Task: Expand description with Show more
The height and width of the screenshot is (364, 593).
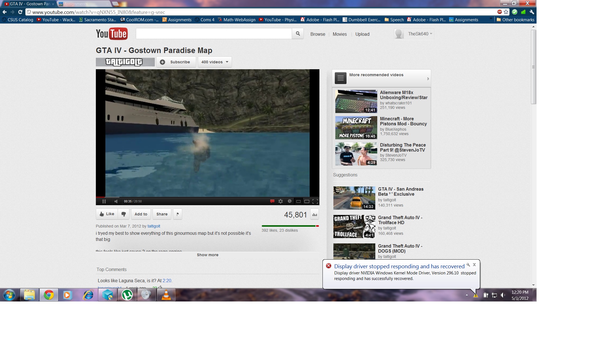Action: click(x=207, y=255)
